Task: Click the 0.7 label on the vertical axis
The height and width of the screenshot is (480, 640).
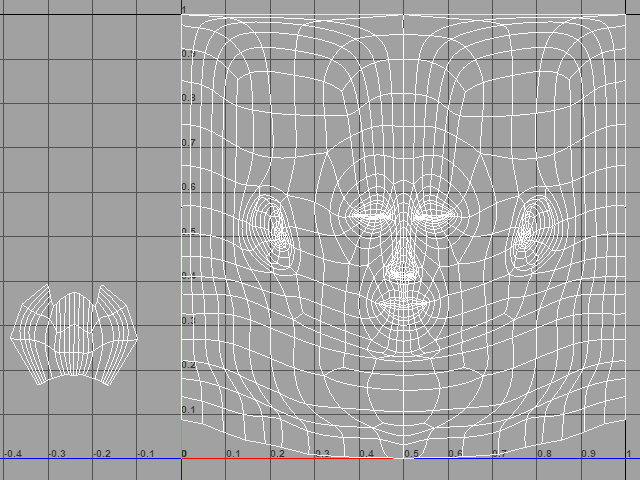Action: pos(187,143)
